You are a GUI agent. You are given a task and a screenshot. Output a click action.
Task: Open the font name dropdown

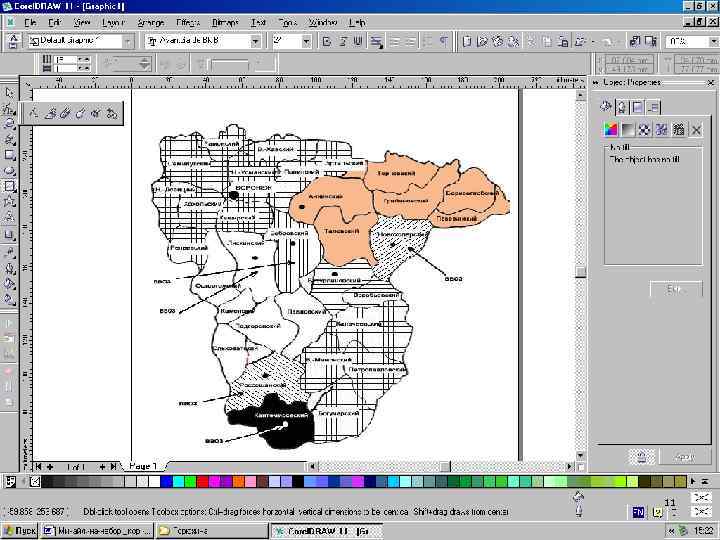[x=256, y=41]
